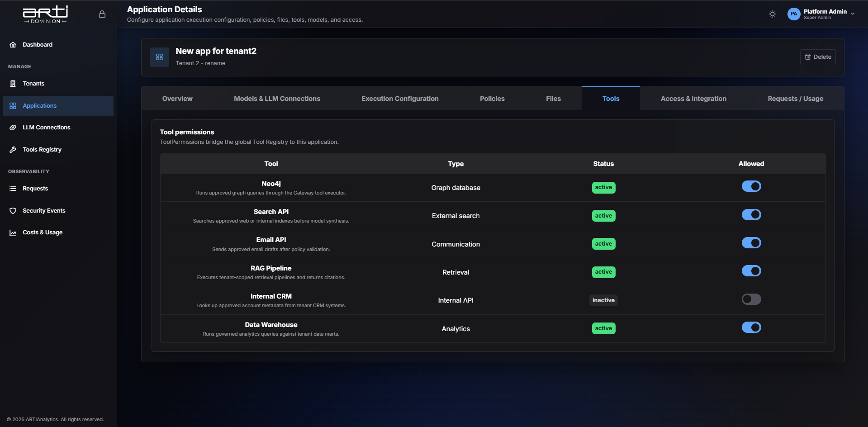Disable the Neo4j allowed toggle
868x427 pixels.
pyautogui.click(x=751, y=186)
